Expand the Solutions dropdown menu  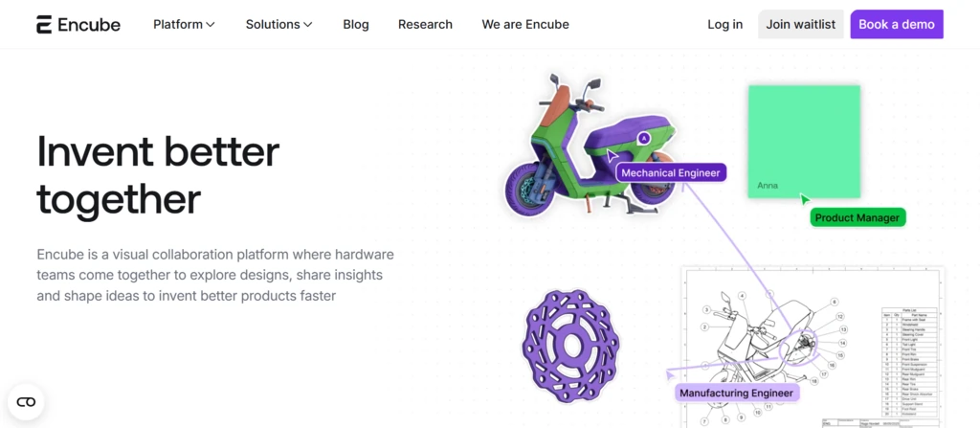click(x=278, y=25)
